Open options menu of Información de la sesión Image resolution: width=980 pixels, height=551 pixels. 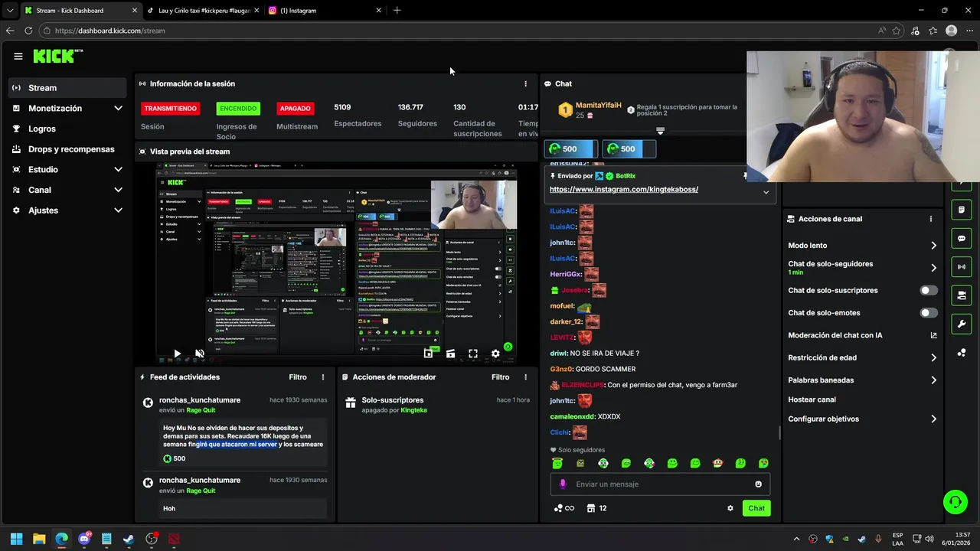click(525, 83)
